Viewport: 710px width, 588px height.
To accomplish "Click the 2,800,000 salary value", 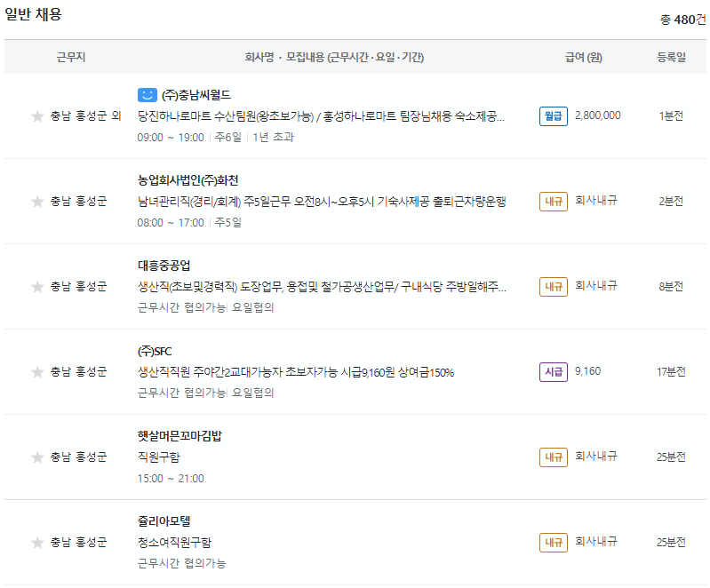I will click(x=598, y=115).
